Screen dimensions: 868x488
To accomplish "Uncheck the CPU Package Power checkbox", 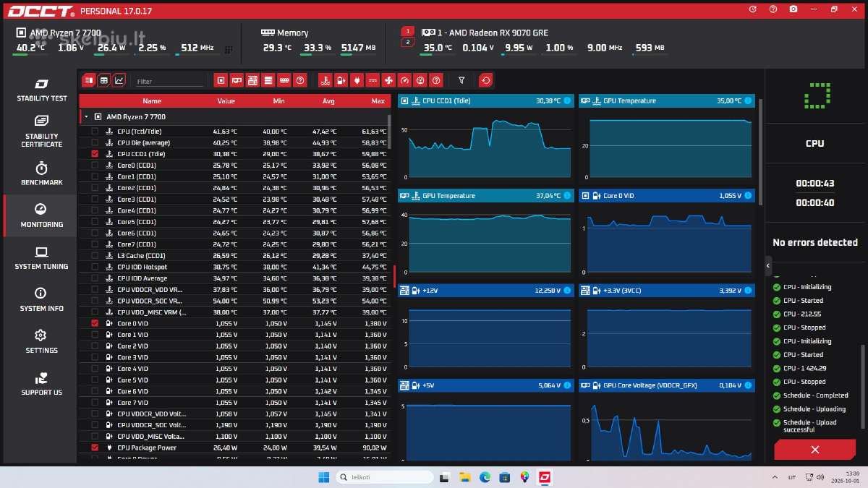I will point(95,448).
